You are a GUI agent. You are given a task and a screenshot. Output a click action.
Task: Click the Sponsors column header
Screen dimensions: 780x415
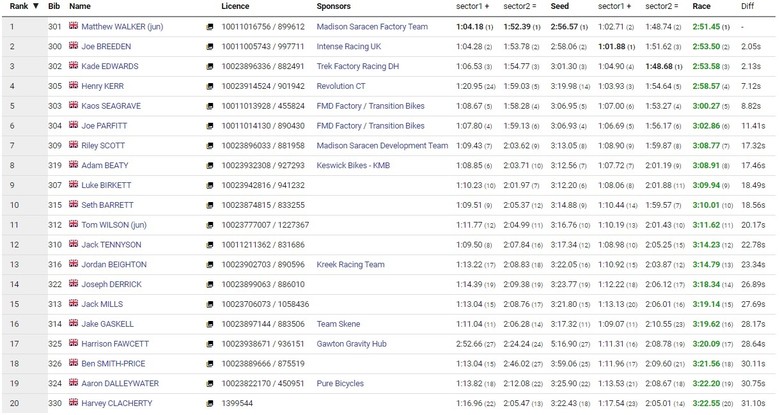[334, 6]
